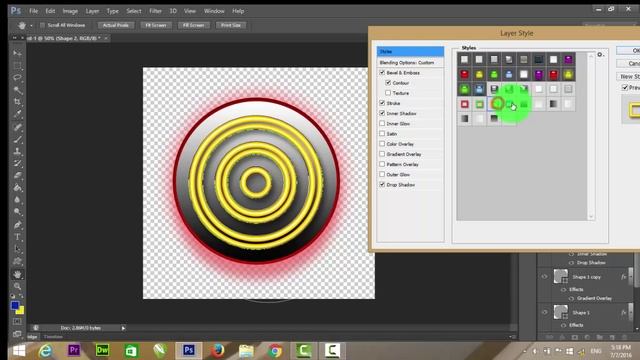The height and width of the screenshot is (360, 640).
Task: Select the Rectangular Marquee tool
Action: (18, 65)
